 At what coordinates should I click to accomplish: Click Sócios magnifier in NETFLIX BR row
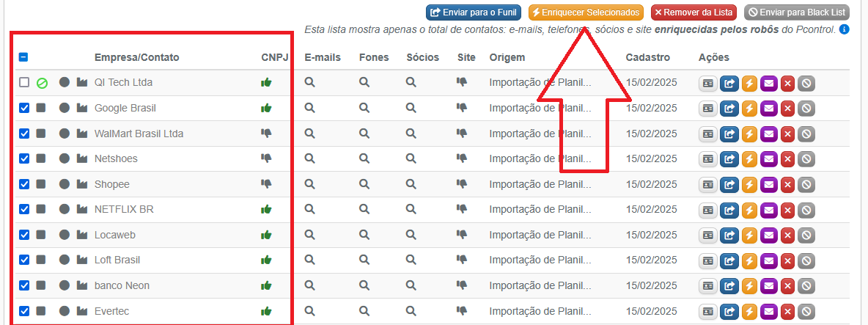(x=411, y=209)
